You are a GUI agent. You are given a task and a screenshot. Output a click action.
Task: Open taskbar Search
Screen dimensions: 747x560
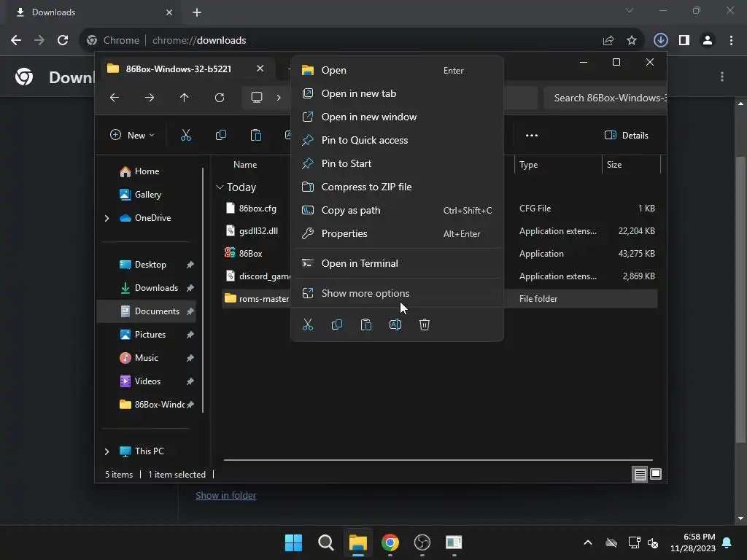tap(326, 542)
